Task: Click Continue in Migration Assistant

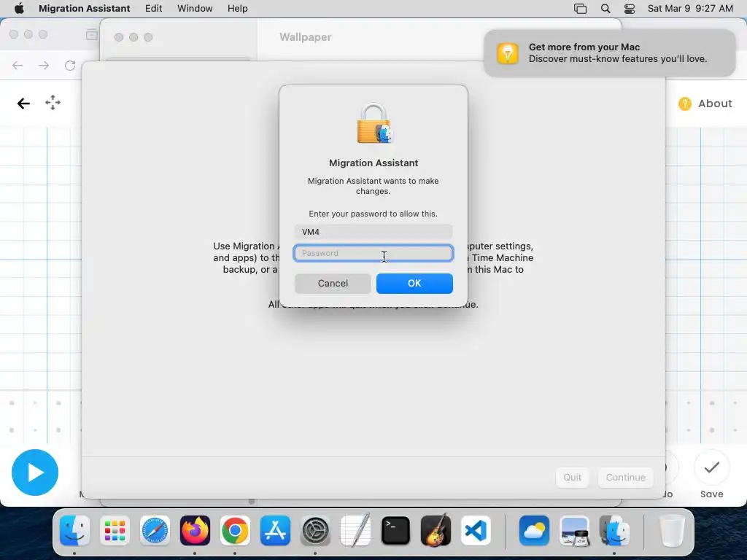Action: pyautogui.click(x=625, y=477)
